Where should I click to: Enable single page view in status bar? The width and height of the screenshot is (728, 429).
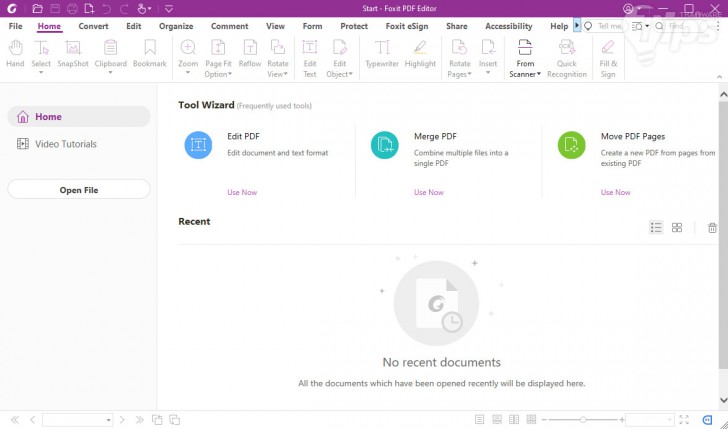coord(480,420)
